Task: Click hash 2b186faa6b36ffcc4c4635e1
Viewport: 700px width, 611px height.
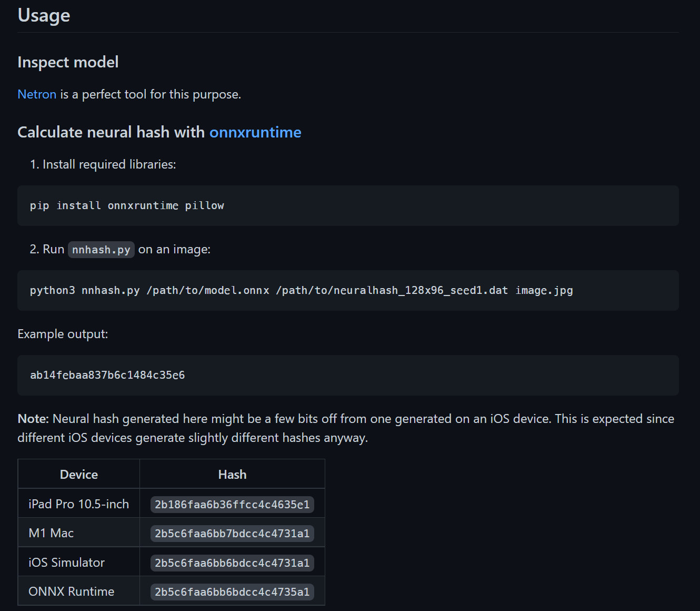Action: click(232, 505)
